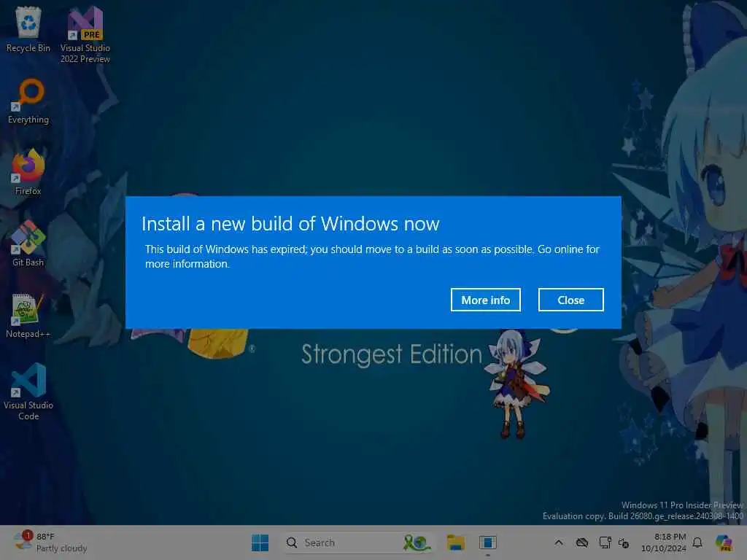The image size is (747, 560).
Task: Click the taskbar Search box
Action: [359, 542]
